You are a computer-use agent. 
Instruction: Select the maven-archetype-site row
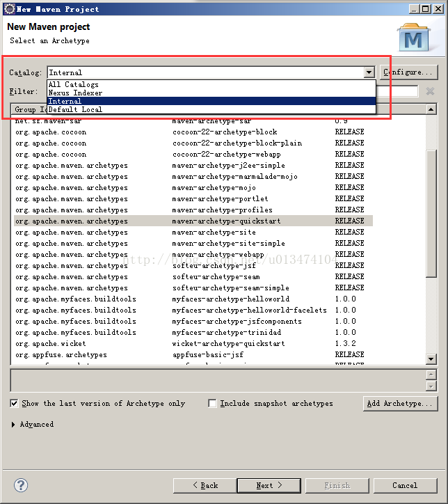[x=193, y=232]
